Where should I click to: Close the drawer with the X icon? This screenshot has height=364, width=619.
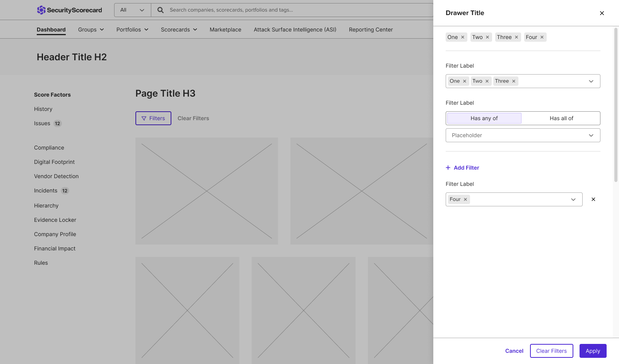[x=602, y=13]
